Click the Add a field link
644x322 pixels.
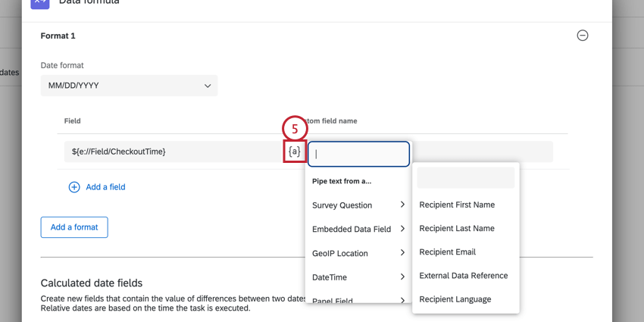click(x=105, y=187)
